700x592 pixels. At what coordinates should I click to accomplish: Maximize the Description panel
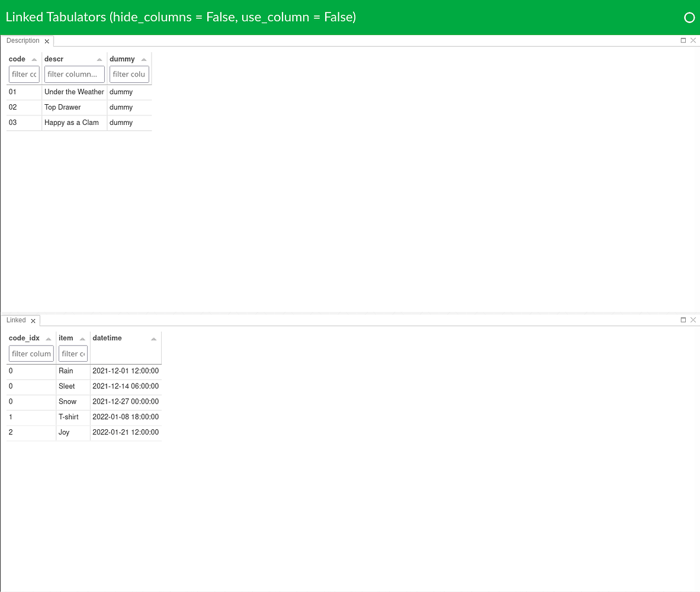coord(683,40)
